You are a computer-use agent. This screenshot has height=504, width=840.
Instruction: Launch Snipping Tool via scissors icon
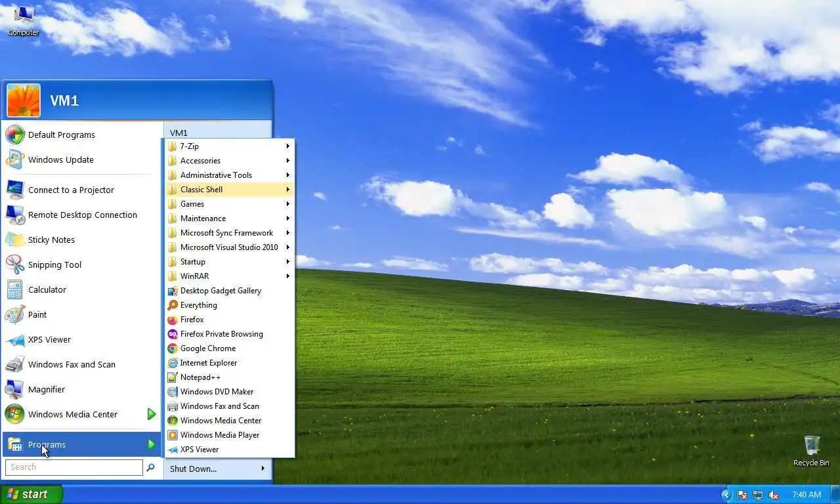pos(14,264)
